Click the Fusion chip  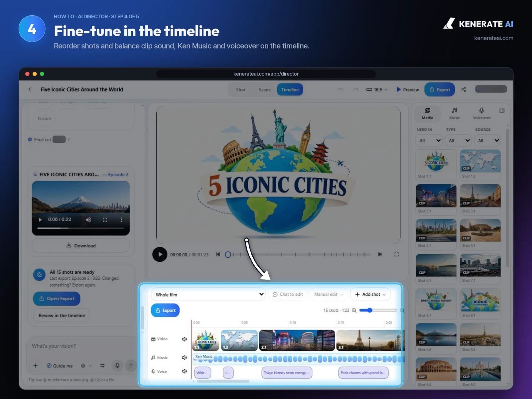[x=45, y=119]
